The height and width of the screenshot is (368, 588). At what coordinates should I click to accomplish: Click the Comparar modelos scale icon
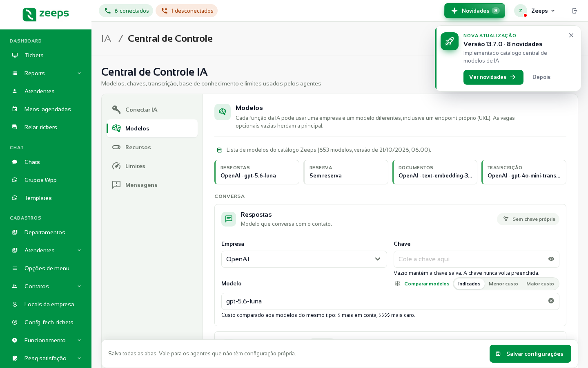coord(397,284)
